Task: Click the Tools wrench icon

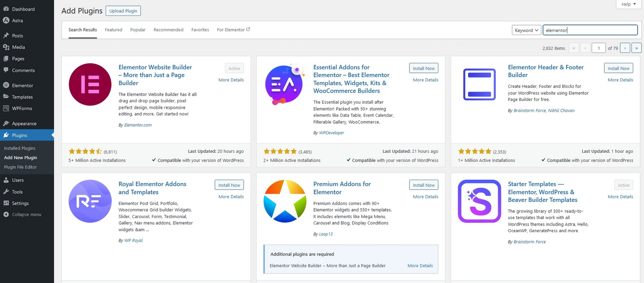Action: (6, 192)
